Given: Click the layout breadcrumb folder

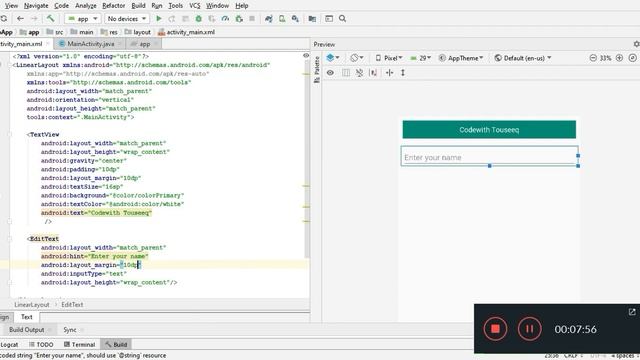Looking at the screenshot, I should pyautogui.click(x=138, y=32).
